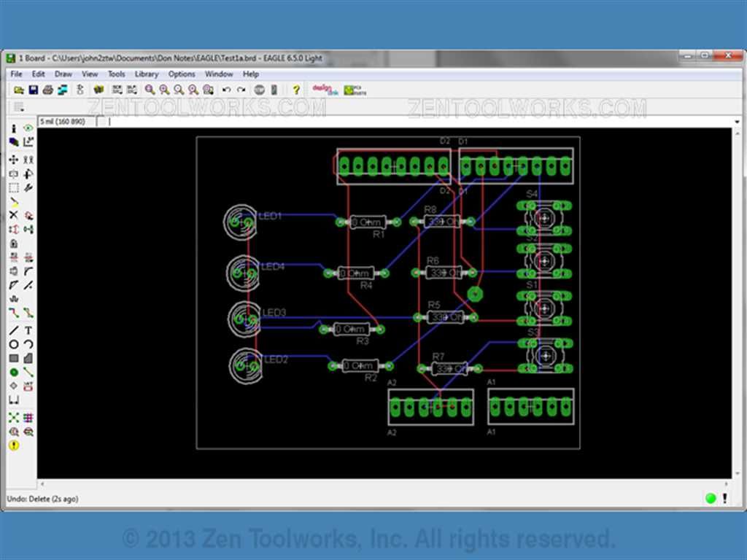
Task: Select the Text T tool
Action: 28,330
